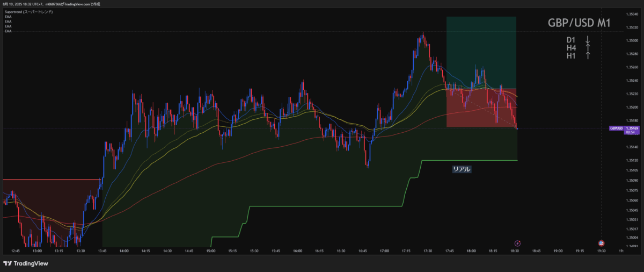644x272 pixels.
Task: Select the last EMA legend entry
Action: [x=8, y=31]
